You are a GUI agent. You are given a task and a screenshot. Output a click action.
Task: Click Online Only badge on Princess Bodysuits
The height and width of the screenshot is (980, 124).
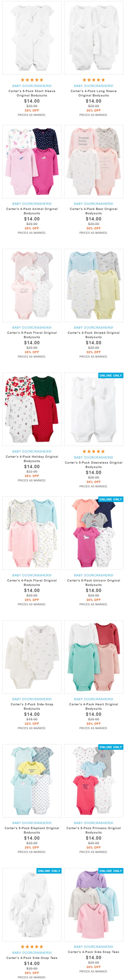pos(111,747)
